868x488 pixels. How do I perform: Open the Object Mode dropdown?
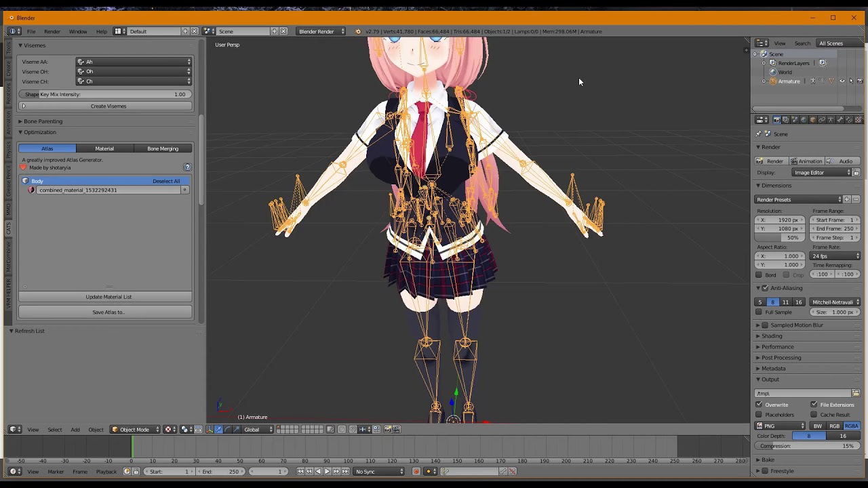(136, 429)
